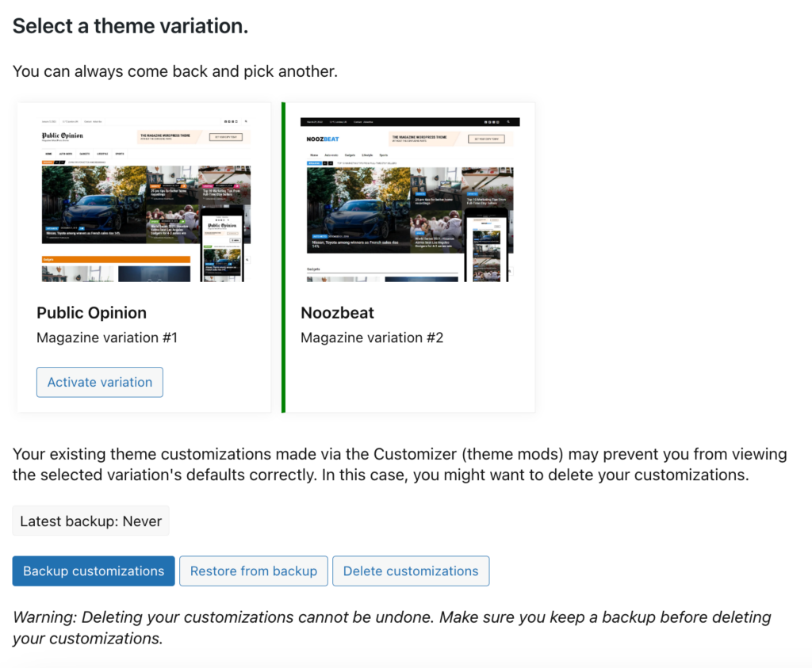Click Restore from backup

click(x=254, y=571)
